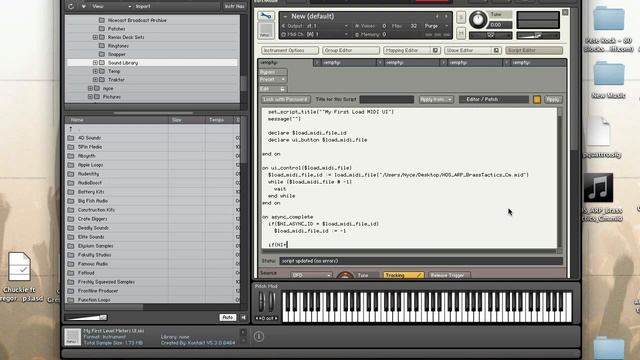Image resolution: width=640 pixels, height=360 pixels.
Task: Expand the Temp folder
Action: click(95, 71)
